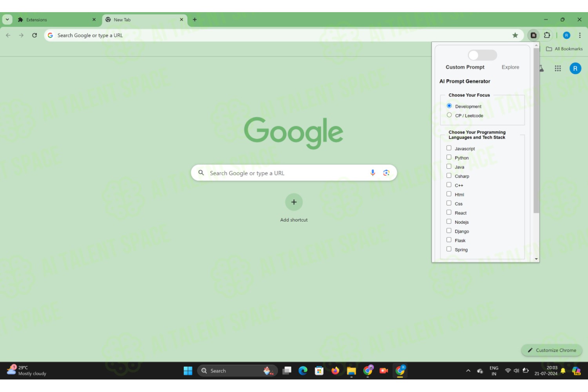
Task: Check the Django checkbox
Action: pos(449,230)
